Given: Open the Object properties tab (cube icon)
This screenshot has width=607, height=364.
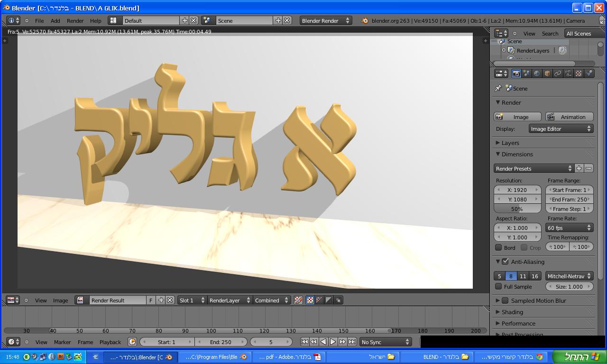Looking at the screenshot, I should coord(547,73).
